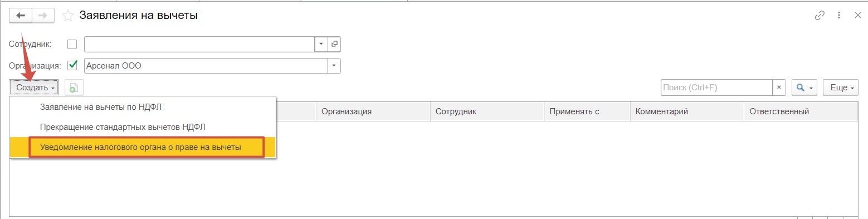This screenshot has height=219, width=868.
Task: Enable the Сотрудник filter checkbox
Action: coord(72,44)
